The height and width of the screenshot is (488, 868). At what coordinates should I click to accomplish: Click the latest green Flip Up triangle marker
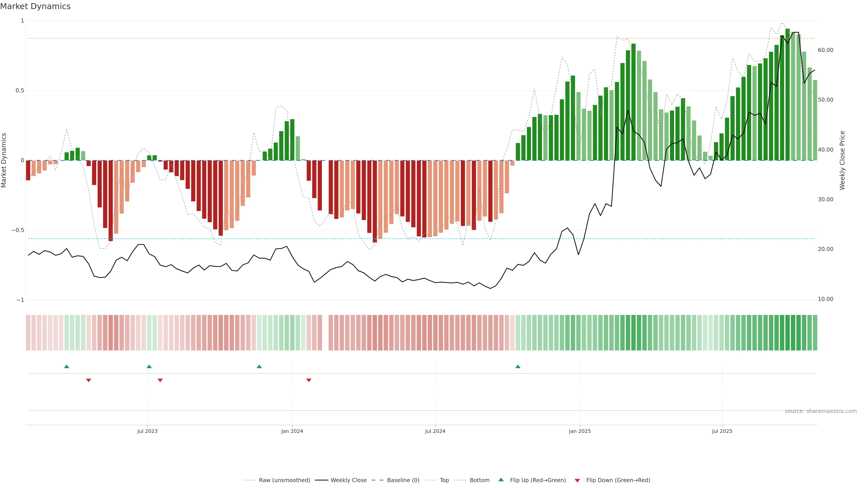pyautogui.click(x=518, y=366)
